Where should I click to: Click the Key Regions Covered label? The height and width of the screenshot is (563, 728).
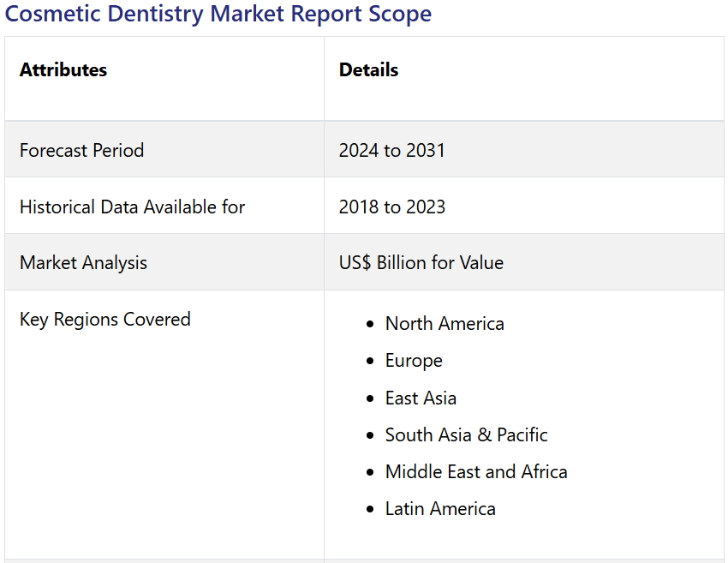click(104, 320)
